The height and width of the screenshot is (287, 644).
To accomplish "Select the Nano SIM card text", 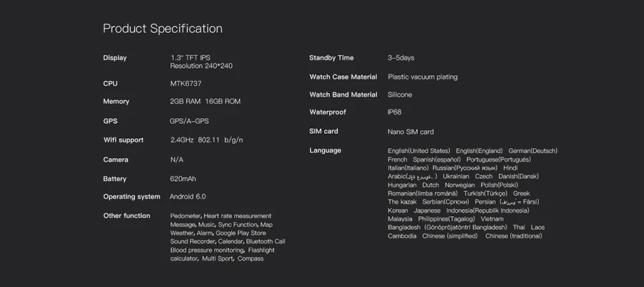I will pyautogui.click(x=411, y=132).
